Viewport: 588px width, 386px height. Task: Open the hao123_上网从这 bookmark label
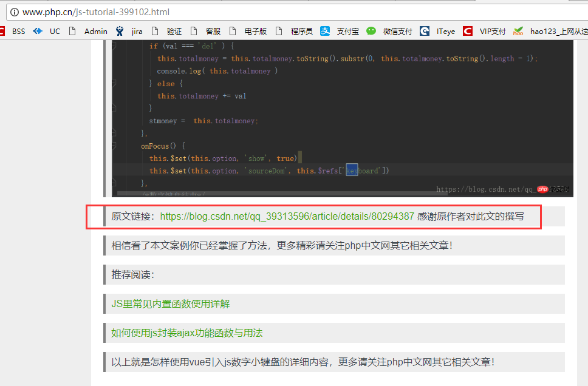pyautogui.click(x=559, y=32)
